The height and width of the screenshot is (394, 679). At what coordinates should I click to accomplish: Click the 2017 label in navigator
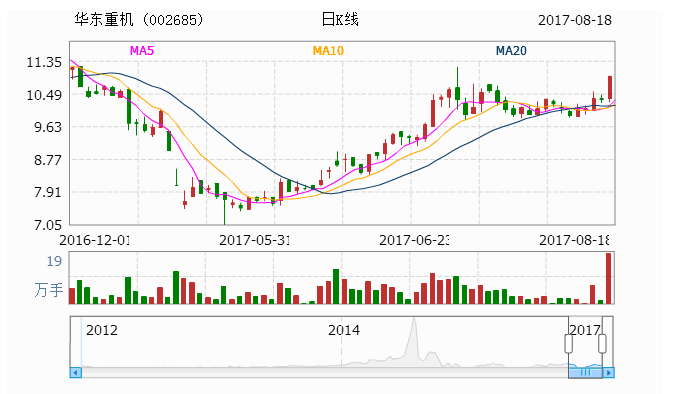(585, 330)
